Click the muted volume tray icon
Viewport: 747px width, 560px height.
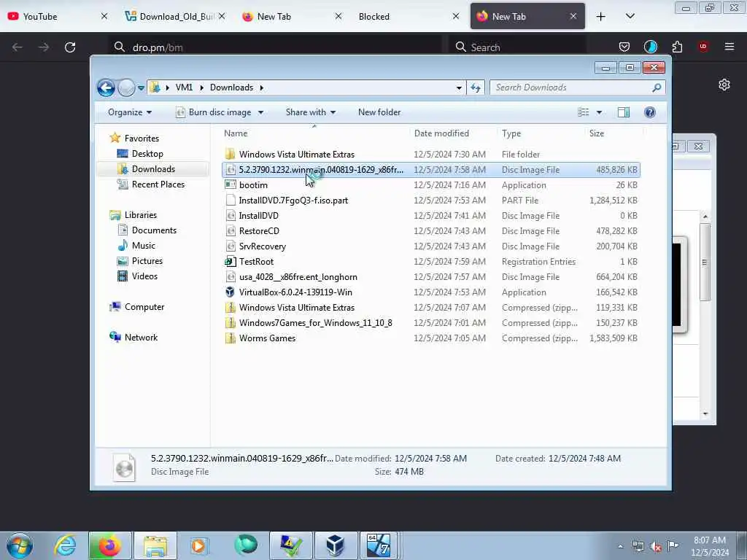[656, 547]
